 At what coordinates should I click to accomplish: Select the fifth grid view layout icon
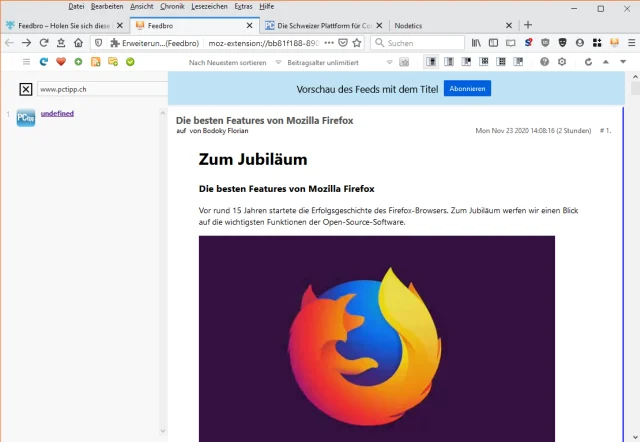[501, 62]
